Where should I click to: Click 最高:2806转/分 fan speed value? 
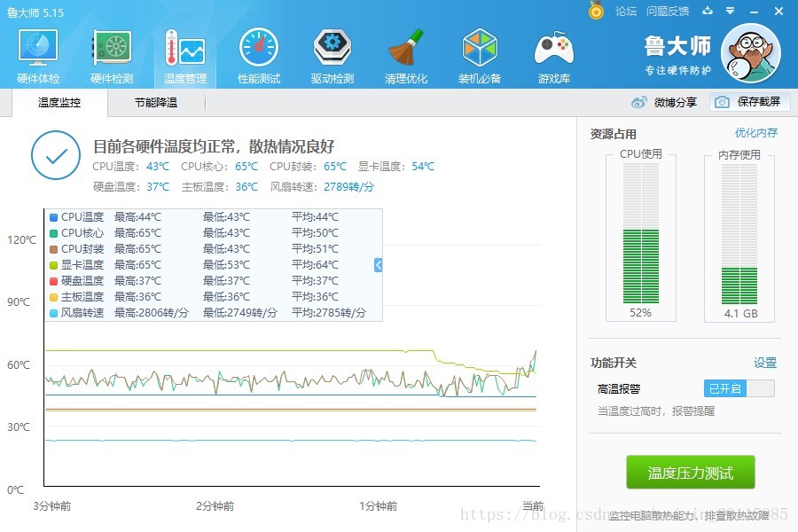(151, 313)
